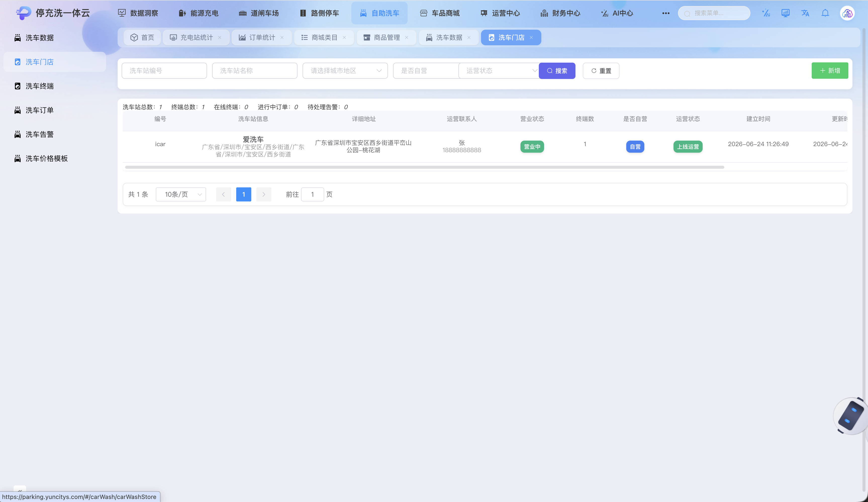Click the 重置 button

tap(601, 71)
